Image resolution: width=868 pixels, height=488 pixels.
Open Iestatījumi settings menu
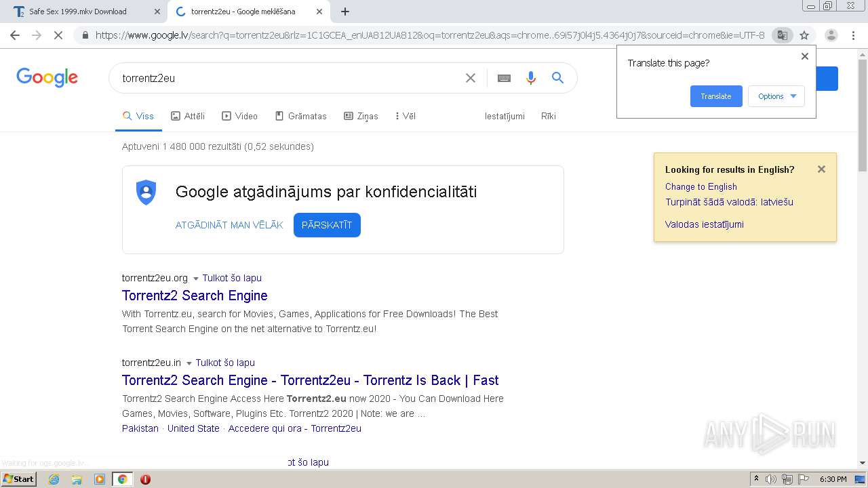(505, 116)
